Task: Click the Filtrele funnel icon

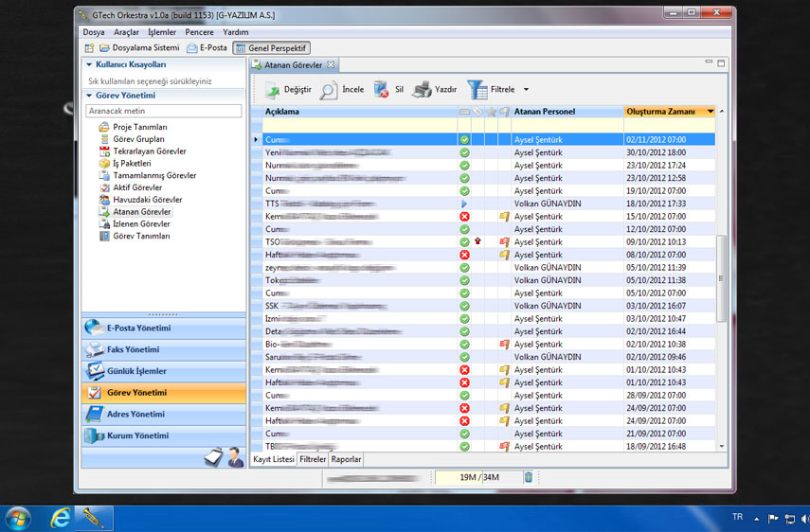Action: 477,90
